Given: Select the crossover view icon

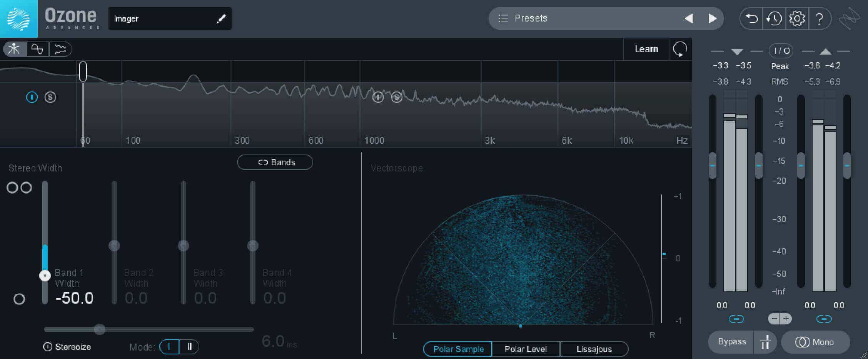Looking at the screenshot, I should click(x=37, y=49).
